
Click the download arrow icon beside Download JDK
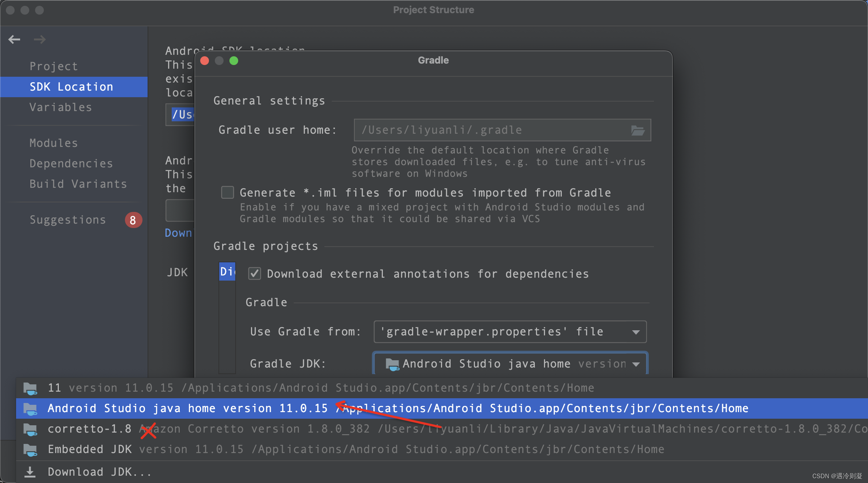pos(30,472)
